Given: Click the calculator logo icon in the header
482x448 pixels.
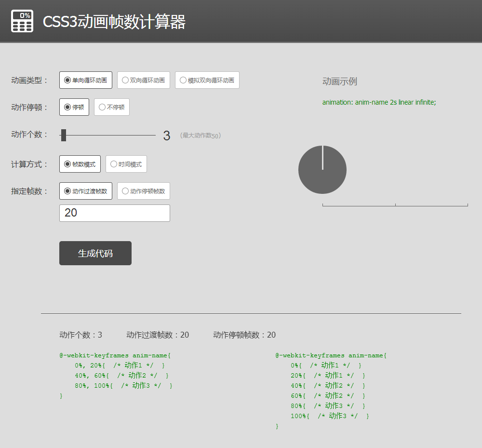Looking at the screenshot, I should point(21,21).
